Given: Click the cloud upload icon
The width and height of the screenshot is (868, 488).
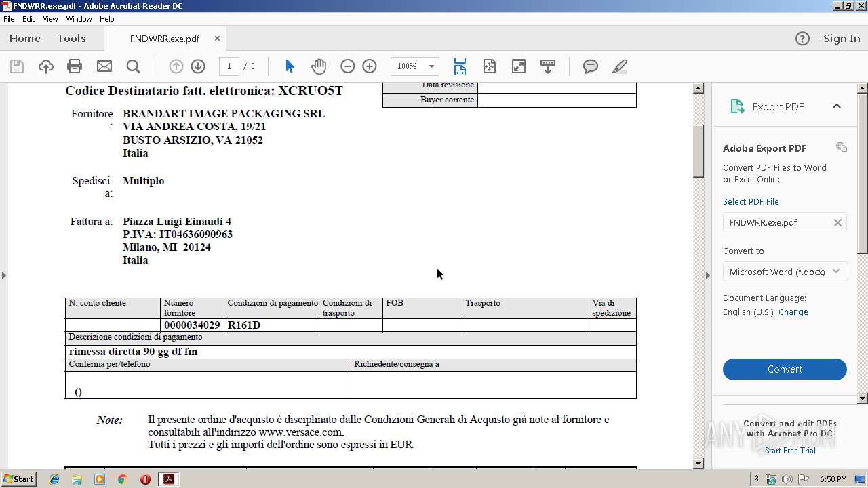Looking at the screenshot, I should pyautogui.click(x=45, y=66).
